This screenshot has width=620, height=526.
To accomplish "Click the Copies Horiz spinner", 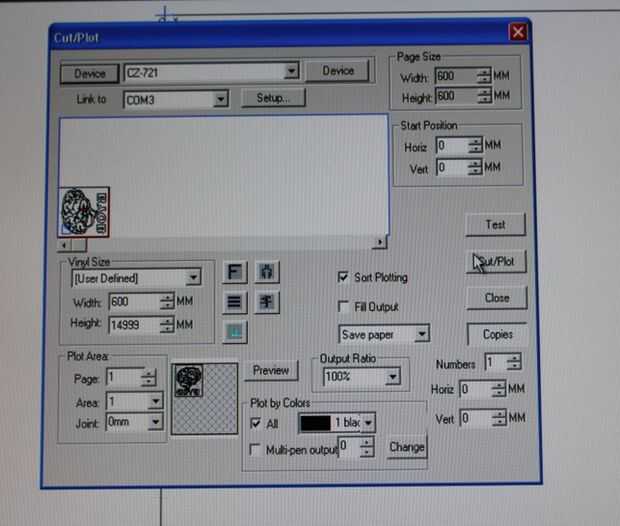I will [499, 389].
